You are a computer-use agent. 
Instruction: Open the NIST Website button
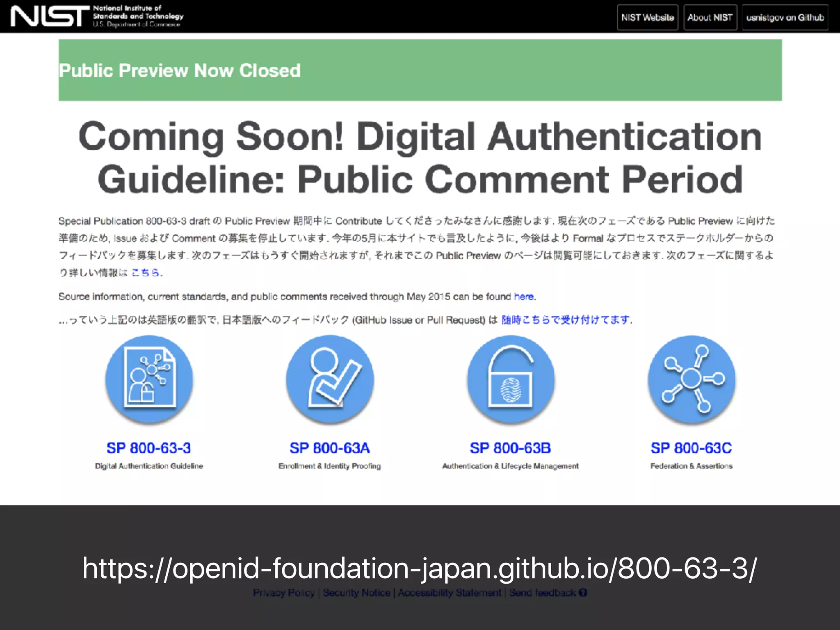[x=648, y=17]
